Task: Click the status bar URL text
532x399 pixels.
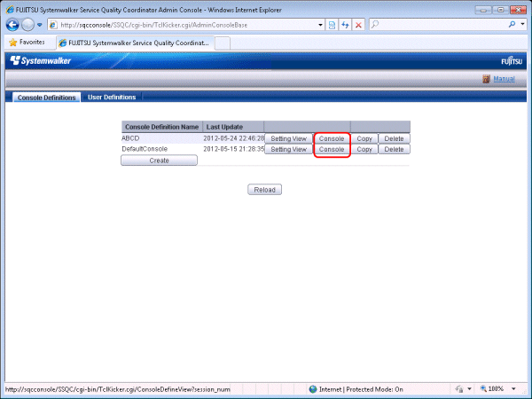Action: (117, 389)
